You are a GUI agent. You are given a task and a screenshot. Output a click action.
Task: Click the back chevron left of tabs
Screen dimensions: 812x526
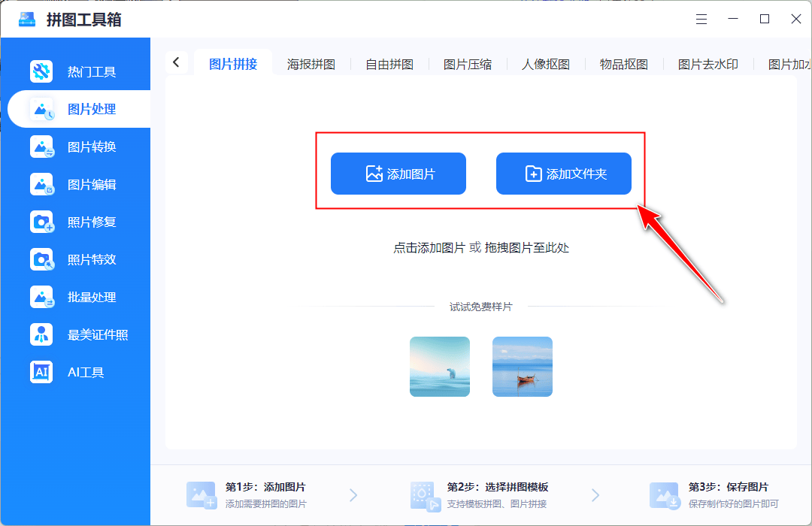point(176,62)
